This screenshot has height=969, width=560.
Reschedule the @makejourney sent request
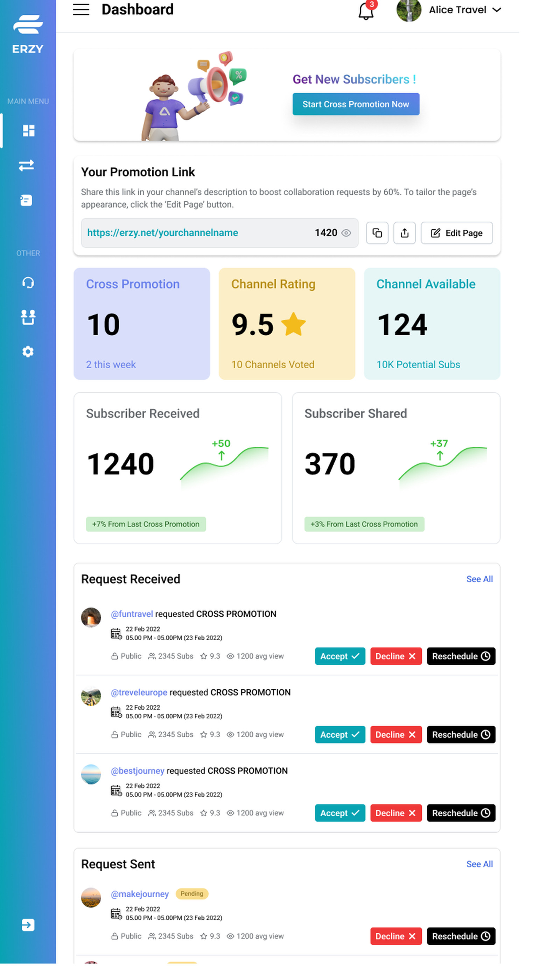[x=461, y=936]
